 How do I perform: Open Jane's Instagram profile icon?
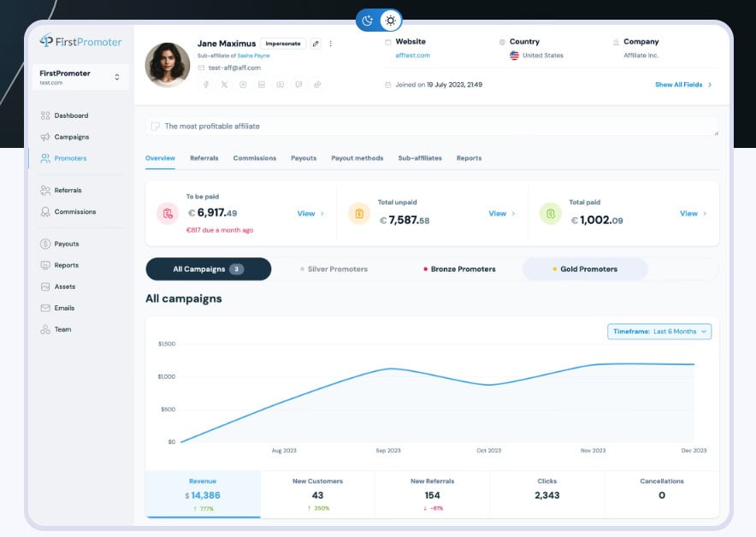(x=243, y=84)
